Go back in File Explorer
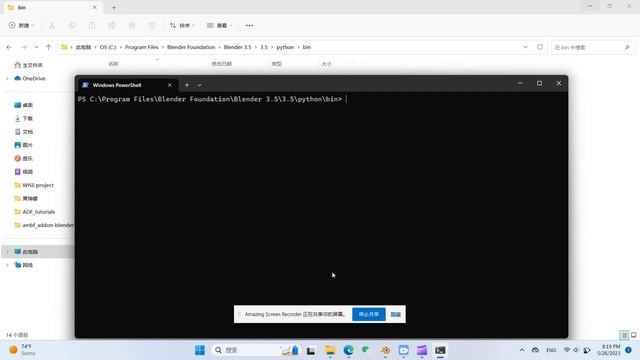640x360 pixels. click(x=9, y=47)
